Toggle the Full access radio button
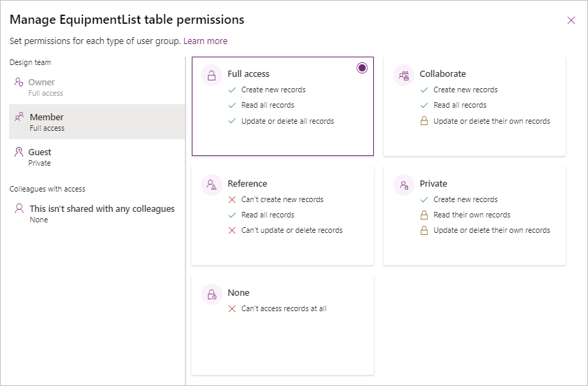 coord(362,68)
